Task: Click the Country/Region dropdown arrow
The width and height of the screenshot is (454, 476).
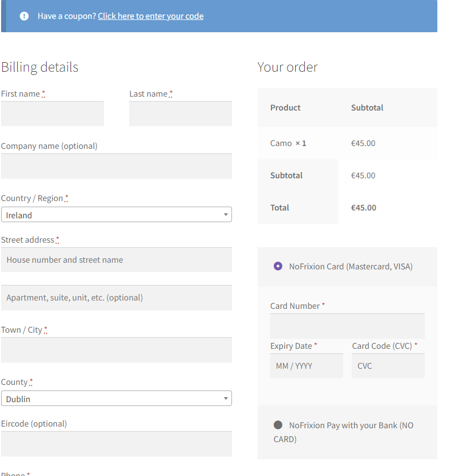Action: [225, 214]
